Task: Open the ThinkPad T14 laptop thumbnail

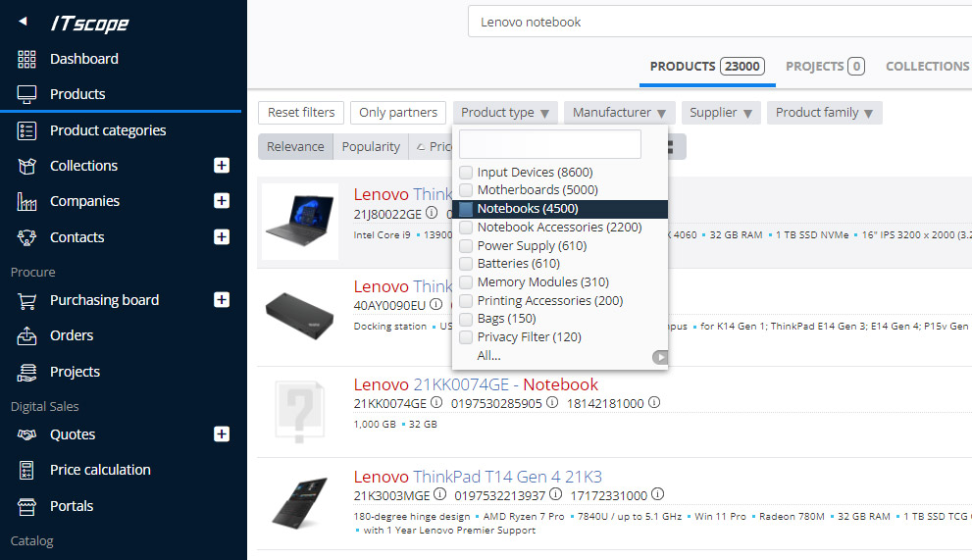Action: tap(300, 503)
